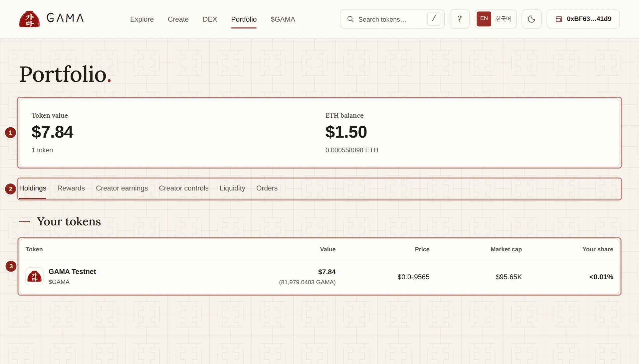Screen dimensions: 639x364
Task: Switch to the Liquidity tab
Action: [x=232, y=188]
